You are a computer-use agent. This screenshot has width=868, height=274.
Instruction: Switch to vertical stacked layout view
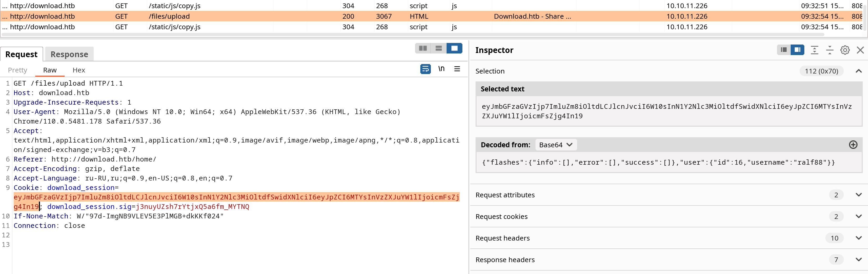click(438, 48)
